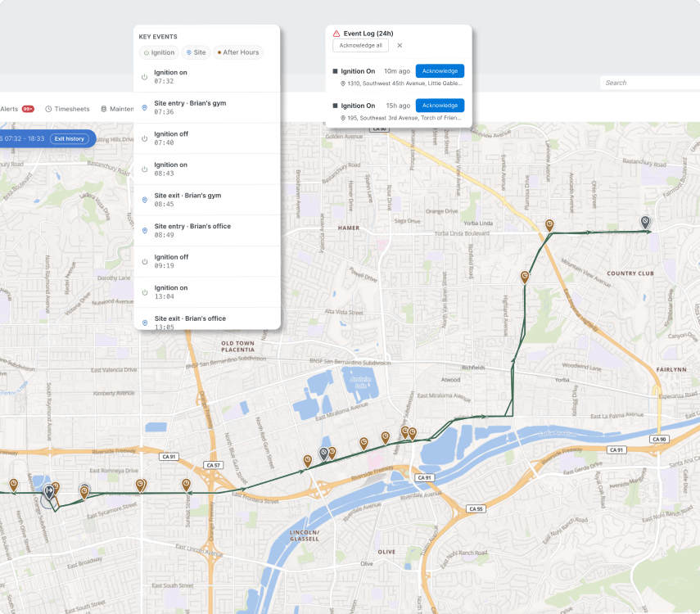Image resolution: width=700 pixels, height=614 pixels.
Task: Select Site exit Brian's office event
Action: pyautogui.click(x=206, y=319)
